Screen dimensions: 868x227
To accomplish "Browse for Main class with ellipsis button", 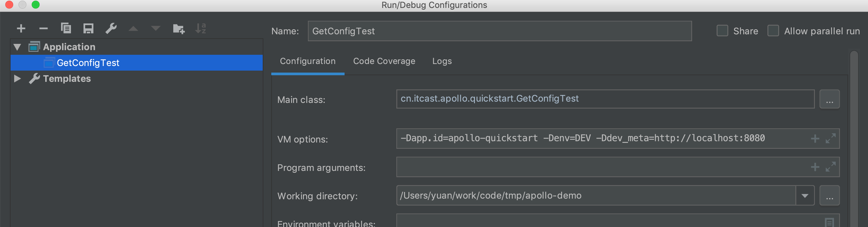I will click(x=829, y=99).
